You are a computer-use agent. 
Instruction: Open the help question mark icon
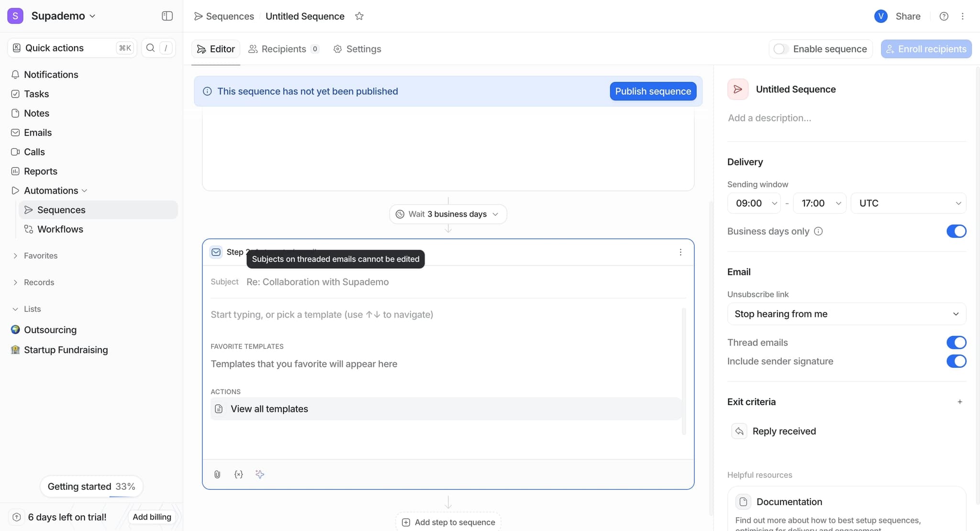point(944,16)
